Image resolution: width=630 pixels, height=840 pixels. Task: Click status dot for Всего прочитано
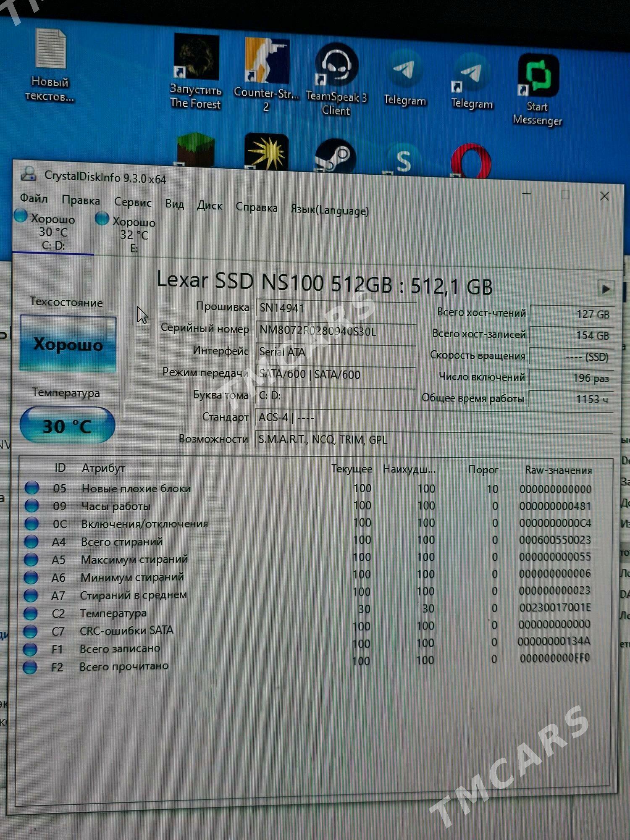coord(30,667)
